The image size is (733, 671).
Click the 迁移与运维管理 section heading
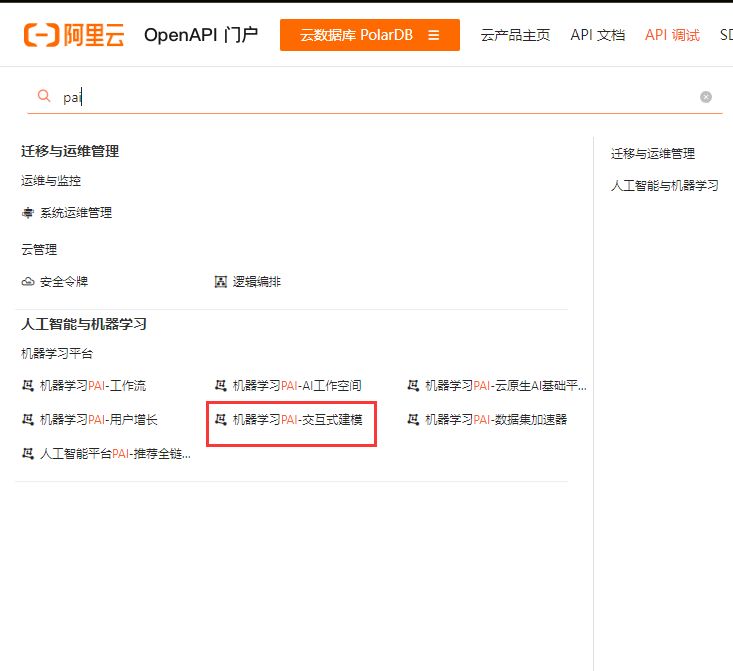70,151
